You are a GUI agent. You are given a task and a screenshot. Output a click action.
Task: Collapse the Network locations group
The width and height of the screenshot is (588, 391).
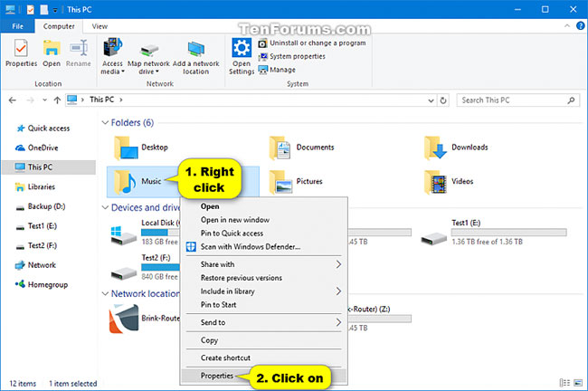(105, 293)
